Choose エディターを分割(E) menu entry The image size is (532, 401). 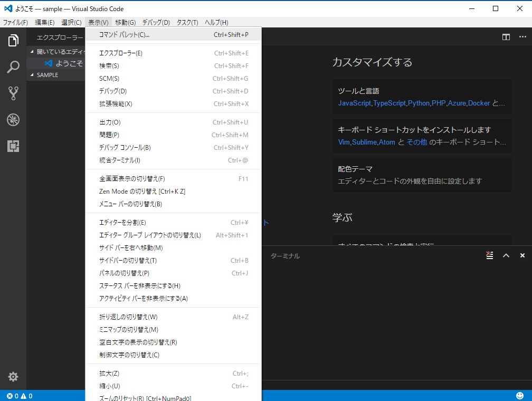(173, 223)
